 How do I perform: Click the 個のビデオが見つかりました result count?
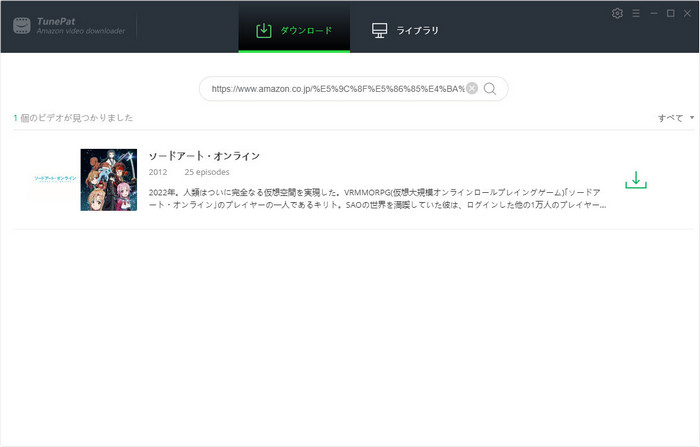73,118
